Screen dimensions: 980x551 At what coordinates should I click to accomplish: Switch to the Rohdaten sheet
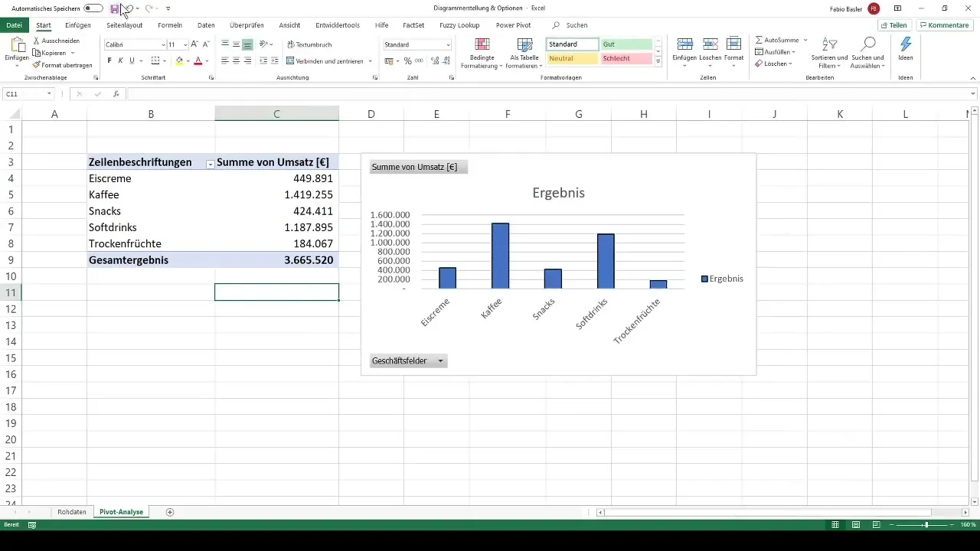72,512
